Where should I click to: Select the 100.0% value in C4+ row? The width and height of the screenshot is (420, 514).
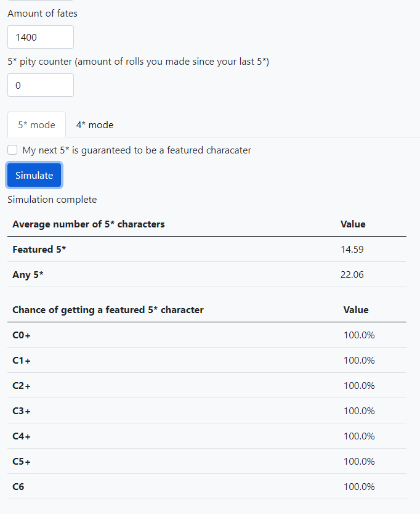359,436
